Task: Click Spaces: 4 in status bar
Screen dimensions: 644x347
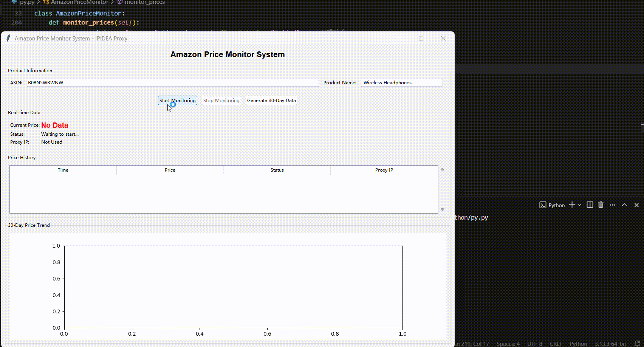Action: point(508,344)
